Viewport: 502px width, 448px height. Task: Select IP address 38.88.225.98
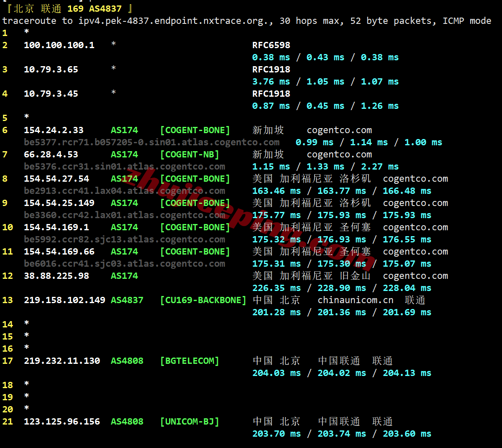click(56, 276)
